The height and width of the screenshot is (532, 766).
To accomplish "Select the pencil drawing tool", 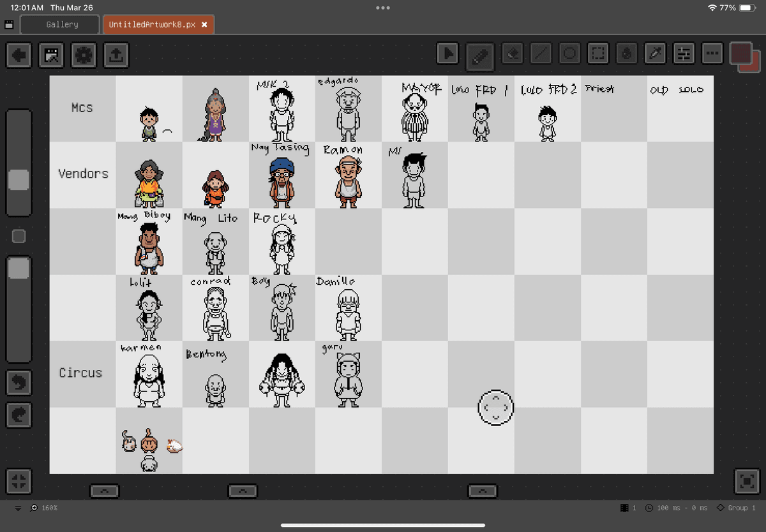I will coord(480,55).
